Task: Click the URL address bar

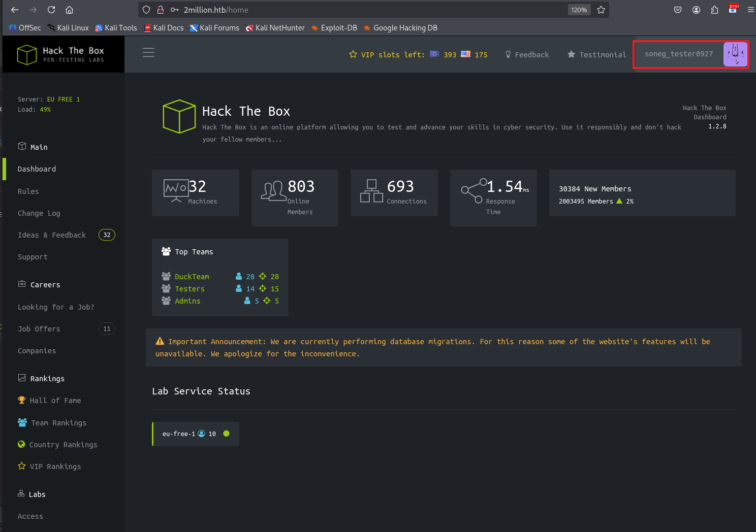Action: click(356, 10)
